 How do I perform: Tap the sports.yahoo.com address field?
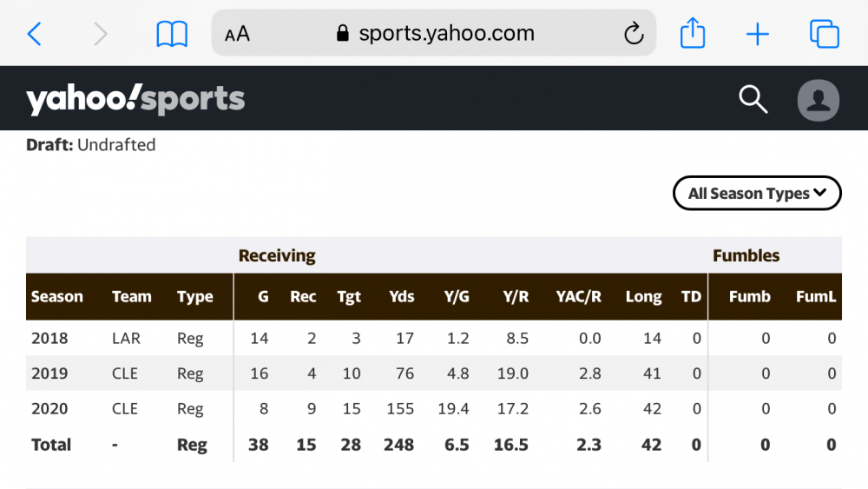[434, 33]
